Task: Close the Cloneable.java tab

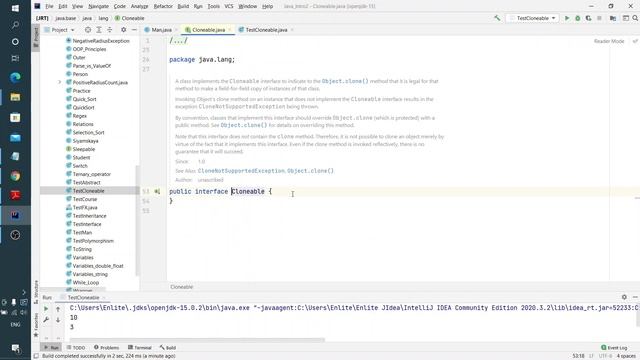Action: [x=230, y=30]
